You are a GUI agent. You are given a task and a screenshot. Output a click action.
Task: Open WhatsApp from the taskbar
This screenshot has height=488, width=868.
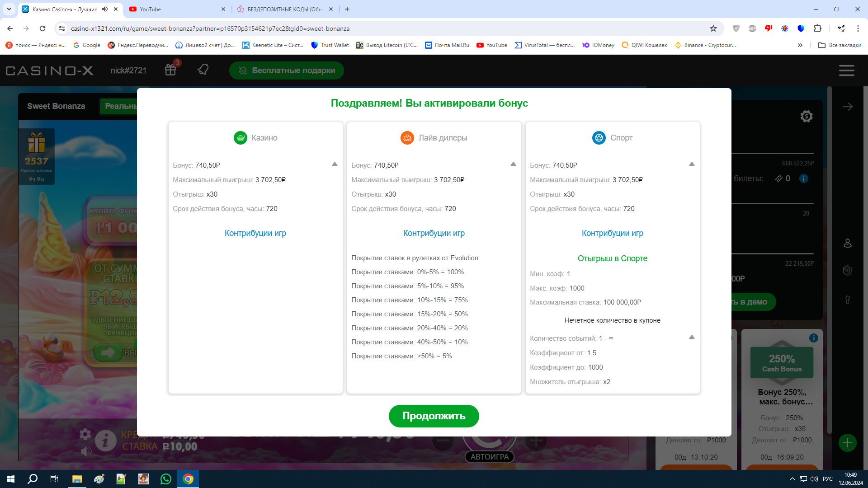166,479
